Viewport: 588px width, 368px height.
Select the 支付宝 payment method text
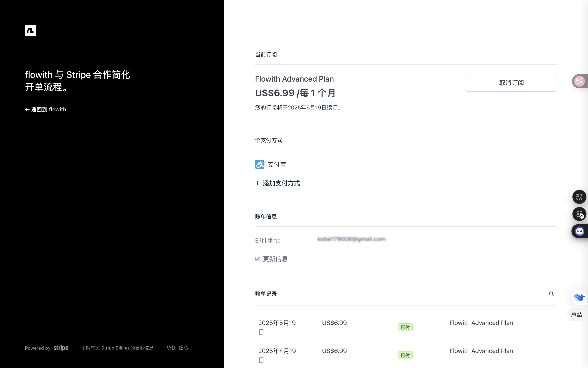(277, 165)
